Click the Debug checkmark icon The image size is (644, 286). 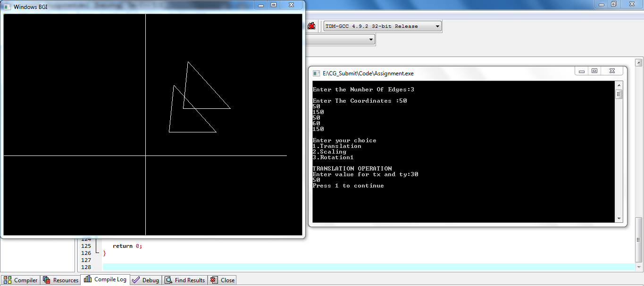135,279
